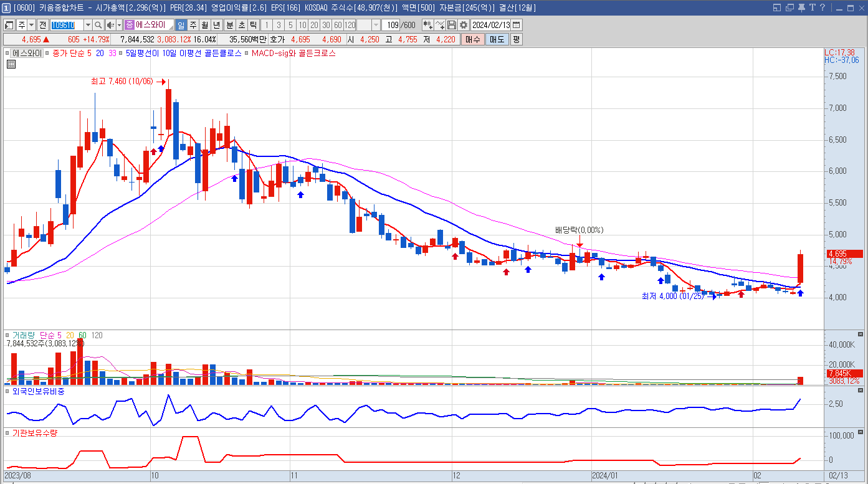The image size is (868, 484).
Task: Select the 1 interval button
Action: point(267,25)
